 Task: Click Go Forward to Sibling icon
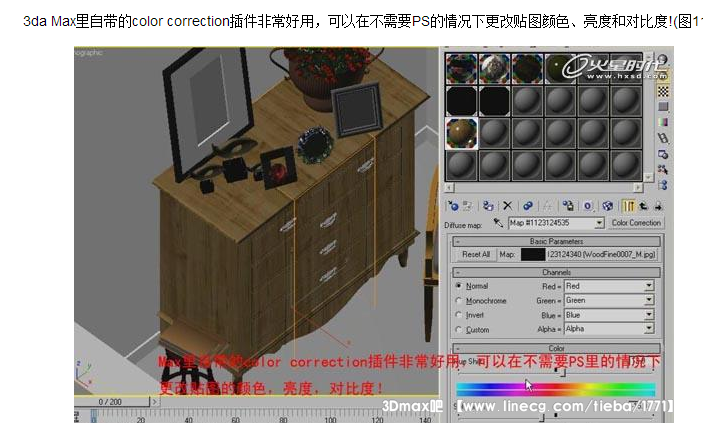point(658,206)
